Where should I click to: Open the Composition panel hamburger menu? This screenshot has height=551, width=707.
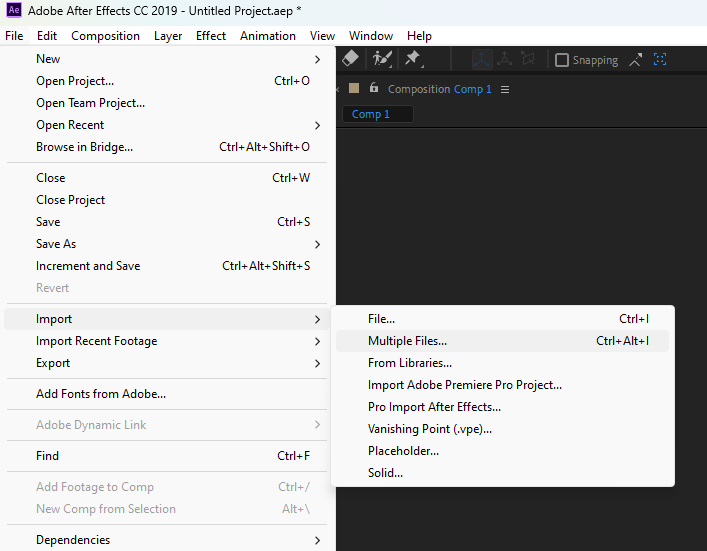505,89
